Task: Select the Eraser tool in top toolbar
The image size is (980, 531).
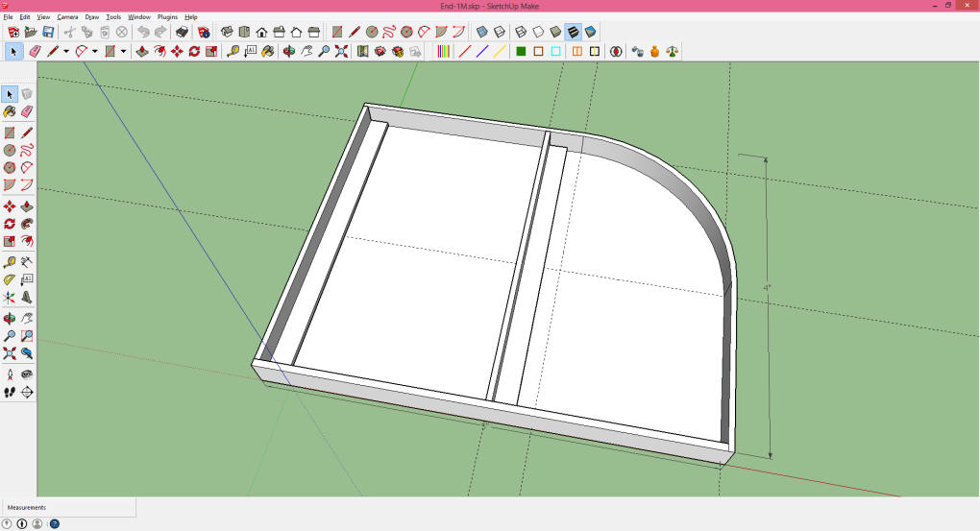Action: pos(35,51)
